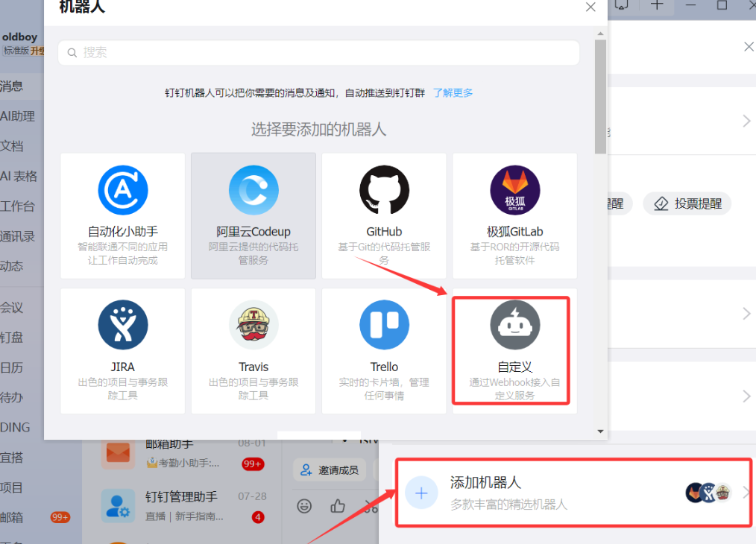
Task: Click the dialog scrollbar down arrow
Action: pyautogui.click(x=600, y=431)
